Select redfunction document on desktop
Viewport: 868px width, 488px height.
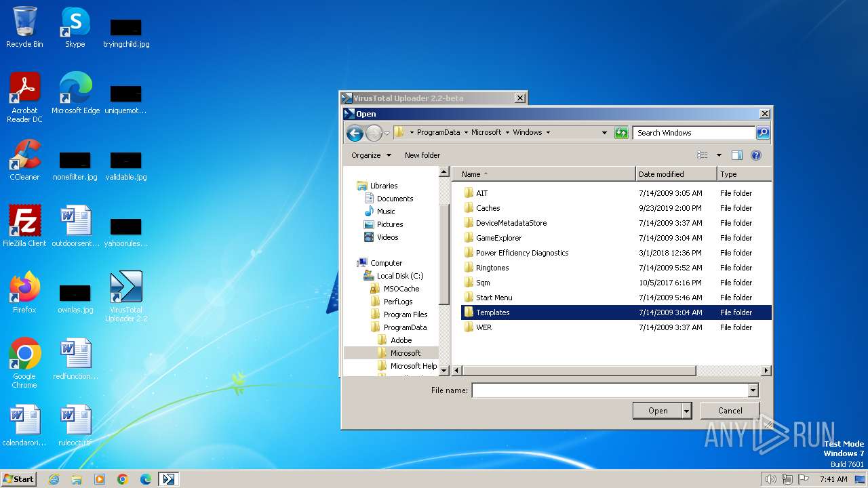[75, 359]
